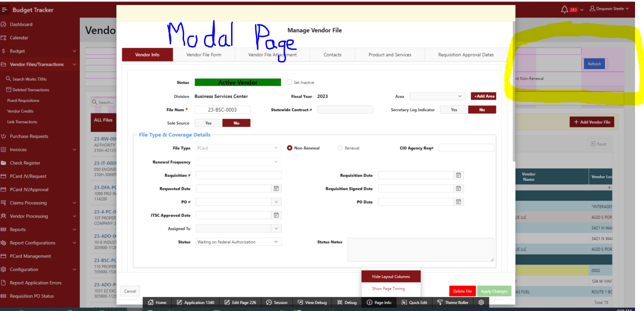Expand the Area dropdown
The width and height of the screenshot is (644, 311).
tap(437, 96)
